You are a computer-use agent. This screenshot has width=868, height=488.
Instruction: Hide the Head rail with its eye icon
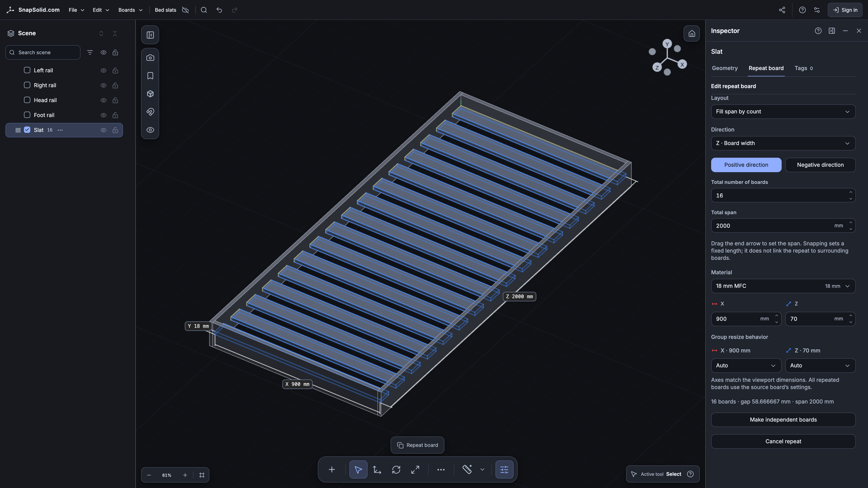coord(104,100)
